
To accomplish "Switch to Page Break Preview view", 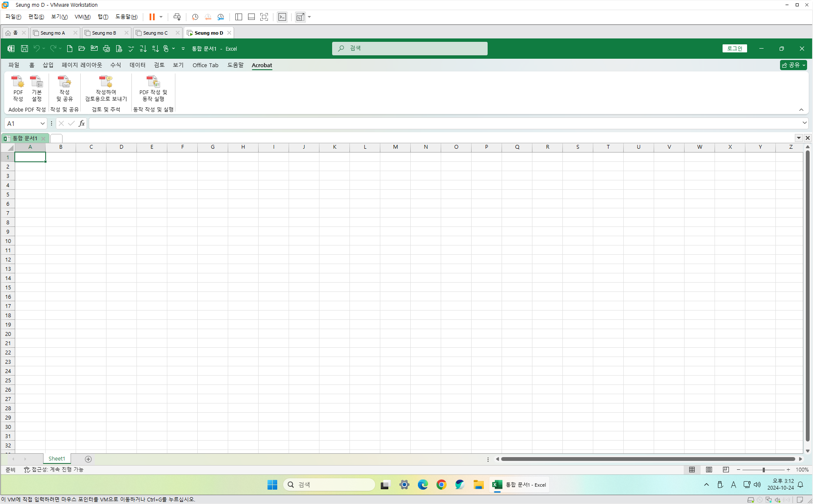I will [726, 469].
